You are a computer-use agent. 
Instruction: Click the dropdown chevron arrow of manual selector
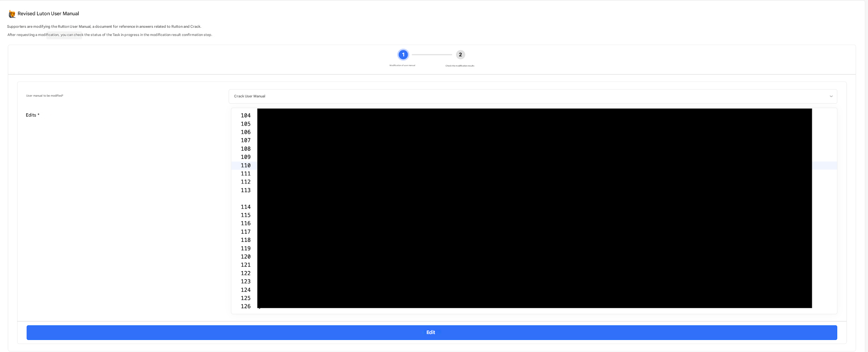831,96
